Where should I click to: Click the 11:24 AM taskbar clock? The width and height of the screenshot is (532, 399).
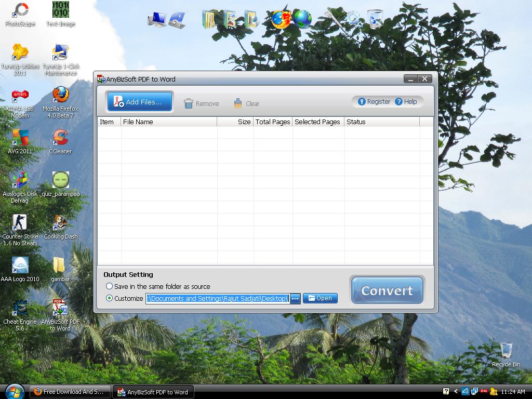[513, 392]
